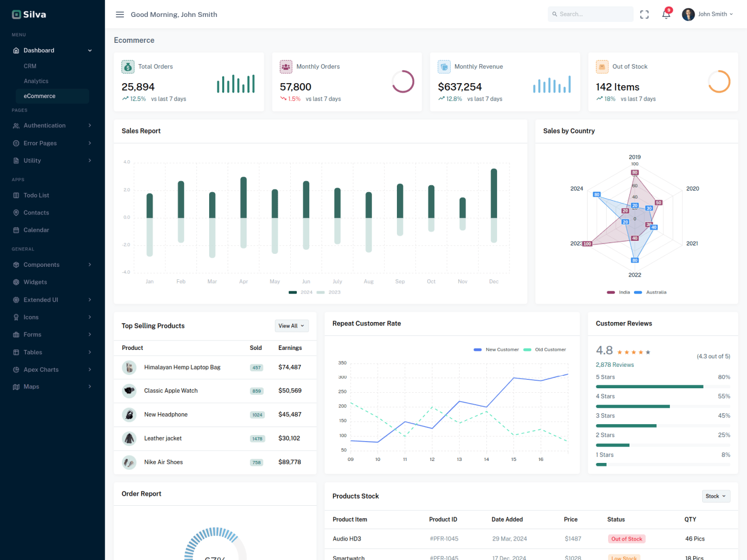Click the 5 Stars progress bar
Screen dimensions: 747x560
click(663, 387)
